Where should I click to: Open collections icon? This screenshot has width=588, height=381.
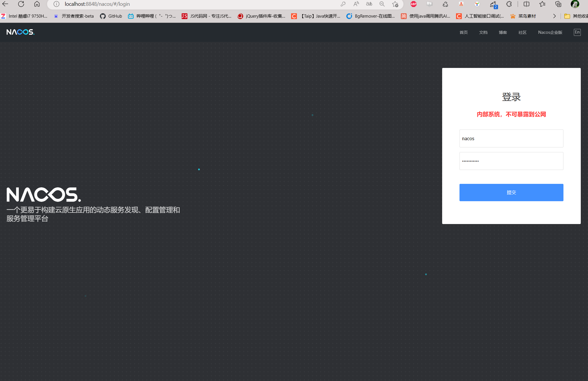558,4
